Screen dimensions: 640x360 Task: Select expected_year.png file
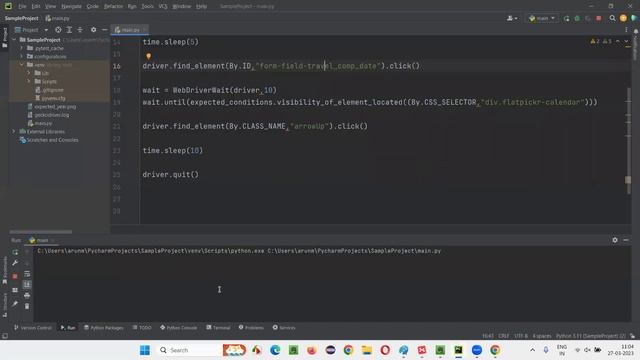tap(55, 107)
